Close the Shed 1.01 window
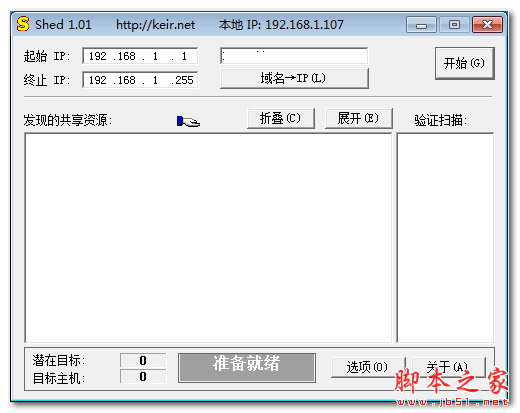The width and height of the screenshot is (520, 413). 487,25
